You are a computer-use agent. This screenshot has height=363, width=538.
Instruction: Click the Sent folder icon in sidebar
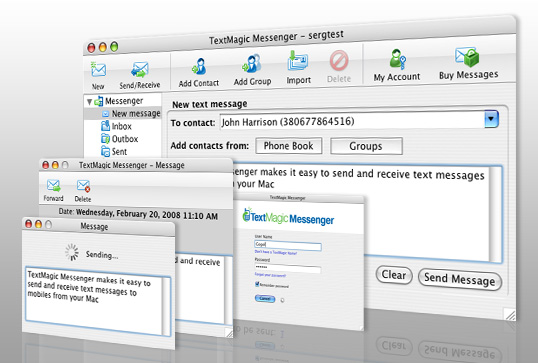(105, 151)
